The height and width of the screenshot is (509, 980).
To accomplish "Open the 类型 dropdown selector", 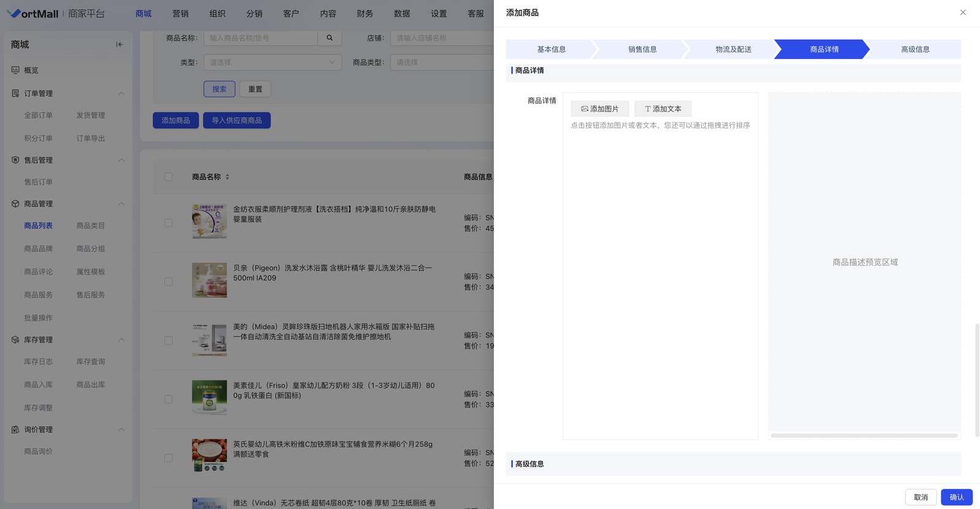I will point(273,62).
